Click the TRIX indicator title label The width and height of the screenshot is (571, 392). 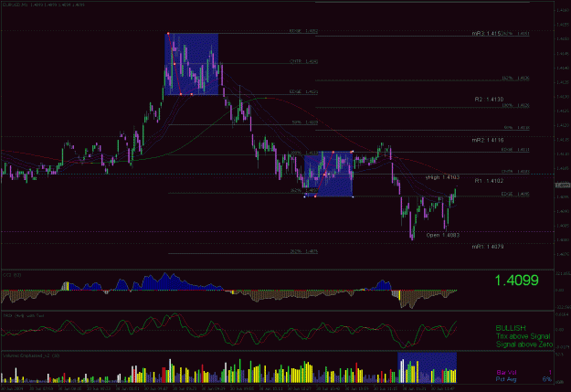tap(24, 315)
